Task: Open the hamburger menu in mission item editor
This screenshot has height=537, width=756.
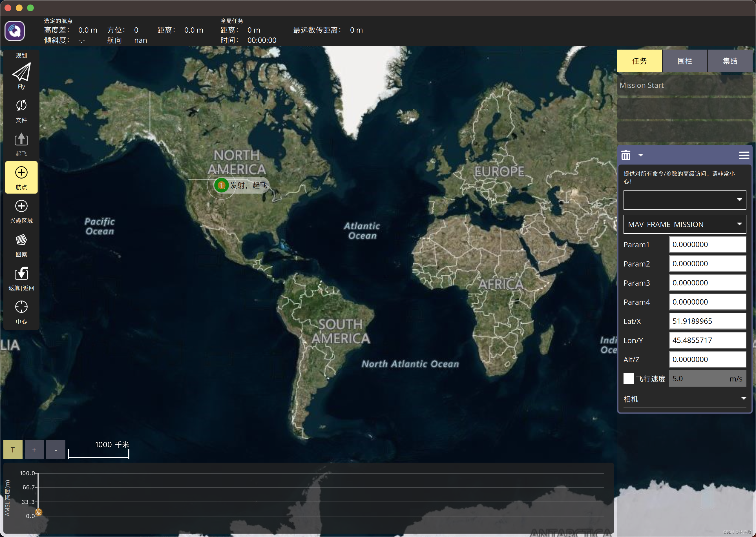Action: tap(744, 155)
